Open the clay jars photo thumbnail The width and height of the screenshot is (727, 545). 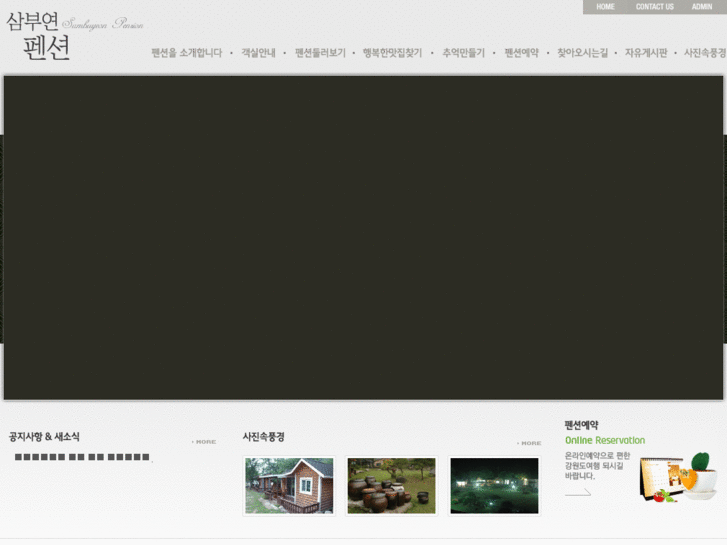[391, 486]
